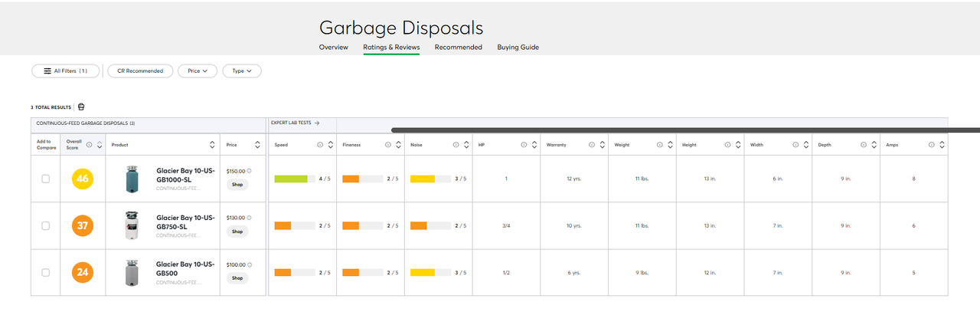
Task: Open Glacier Bay 10-US-GB1000-SL product link
Action: [x=186, y=176]
